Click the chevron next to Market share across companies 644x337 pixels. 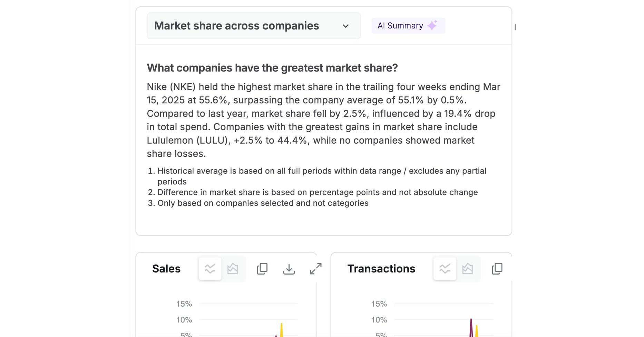click(345, 26)
